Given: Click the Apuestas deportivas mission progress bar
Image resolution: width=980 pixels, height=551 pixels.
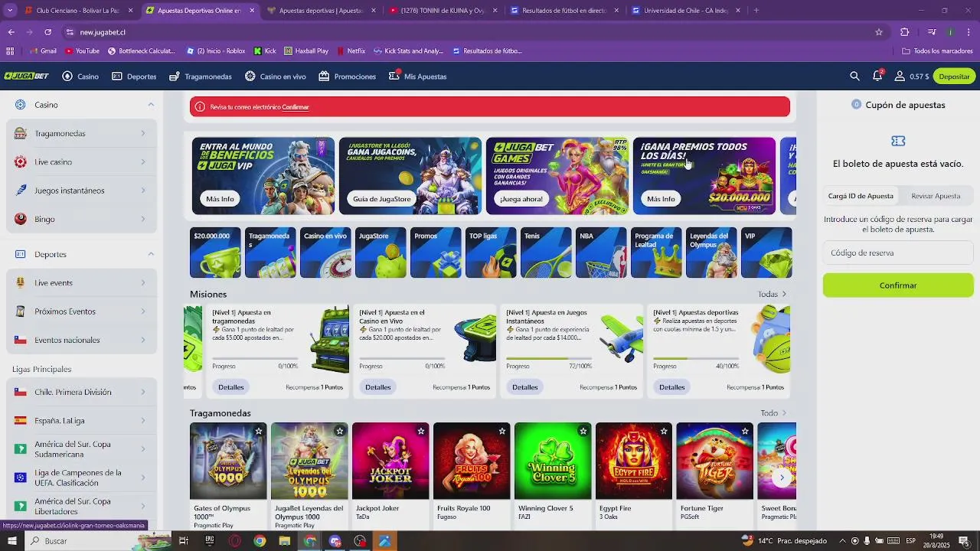Looking at the screenshot, I should click(696, 358).
